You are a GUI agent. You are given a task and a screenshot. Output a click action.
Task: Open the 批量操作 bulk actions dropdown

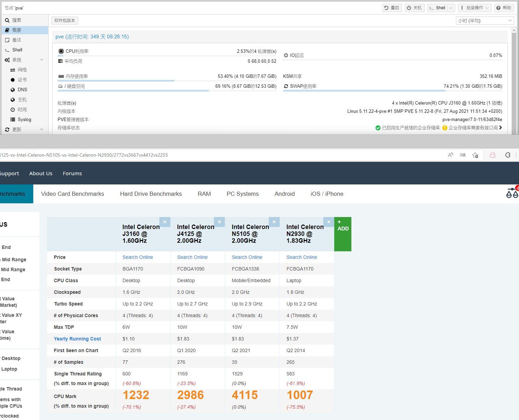475,8
